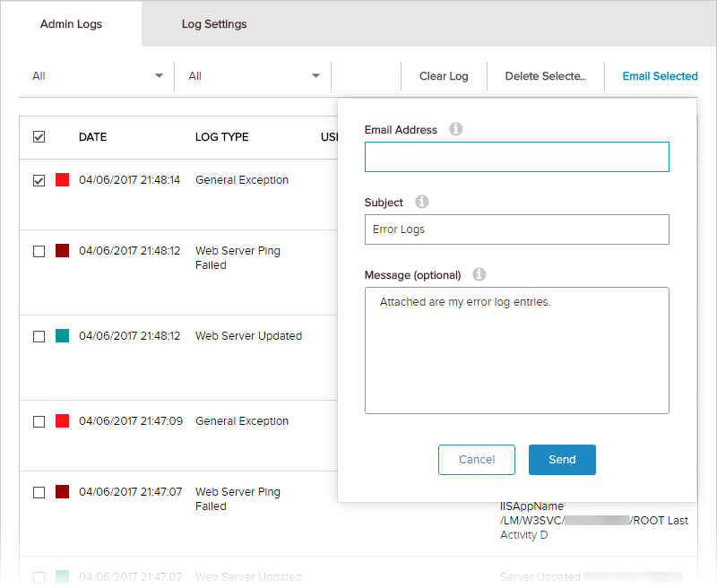The image size is (717, 588).
Task: Check the 21:47:07 Web Server Ping Failed row
Action: pyautogui.click(x=39, y=492)
